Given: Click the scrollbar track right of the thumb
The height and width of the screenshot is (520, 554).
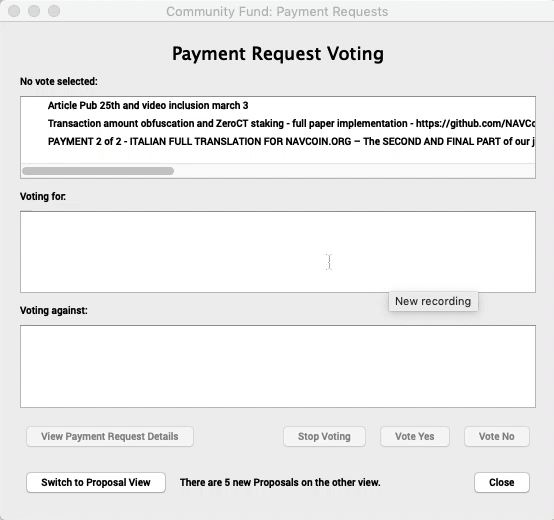Looking at the screenshot, I should coord(354,171).
